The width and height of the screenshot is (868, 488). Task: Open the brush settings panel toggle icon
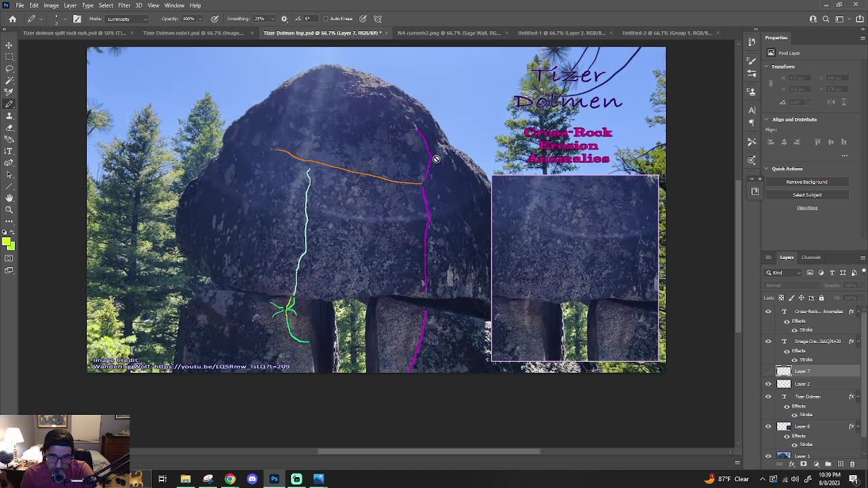(x=77, y=19)
